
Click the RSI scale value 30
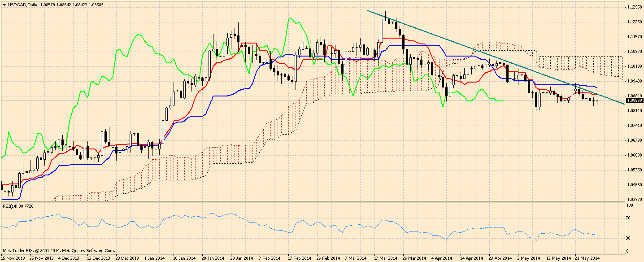(629, 238)
